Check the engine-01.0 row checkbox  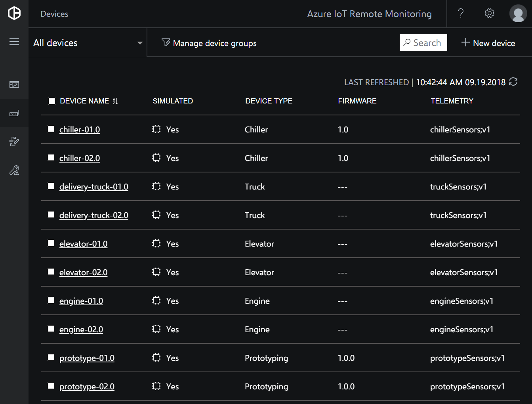point(51,300)
